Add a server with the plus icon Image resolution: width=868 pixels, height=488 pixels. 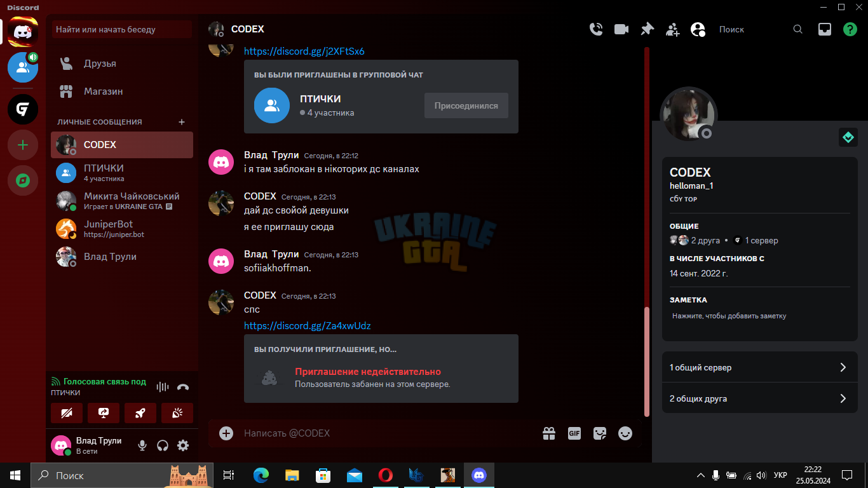23,146
